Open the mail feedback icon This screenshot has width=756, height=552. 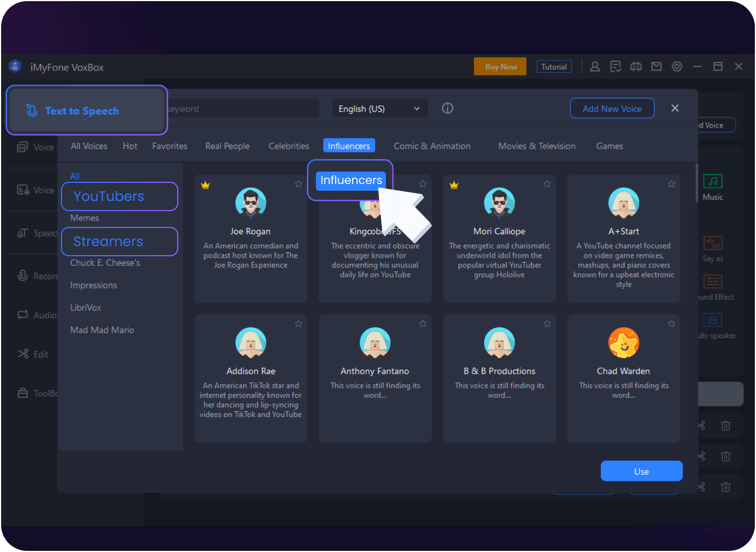656,67
